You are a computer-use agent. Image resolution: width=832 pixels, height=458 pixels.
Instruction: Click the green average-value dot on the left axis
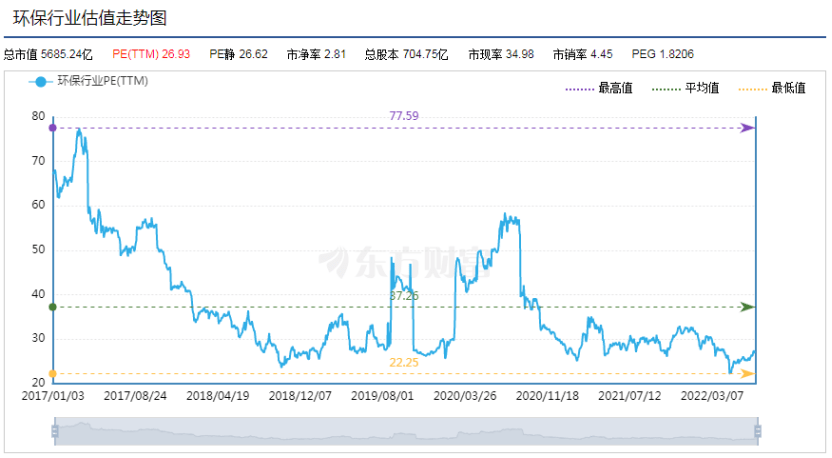tap(52, 307)
